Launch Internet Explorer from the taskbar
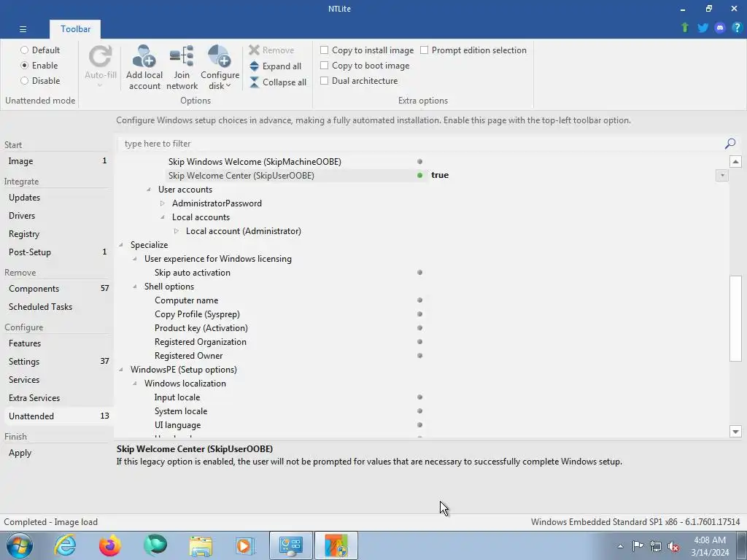The height and width of the screenshot is (560, 747). coord(65,545)
